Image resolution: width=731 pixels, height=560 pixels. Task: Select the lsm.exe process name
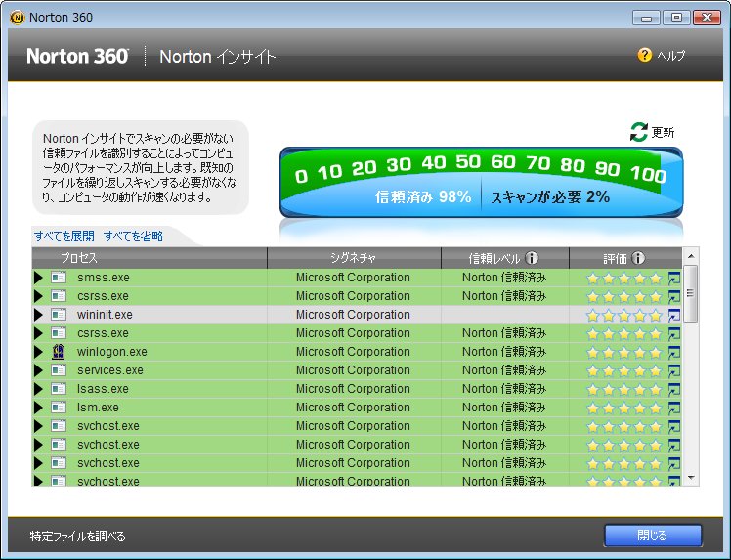98,408
